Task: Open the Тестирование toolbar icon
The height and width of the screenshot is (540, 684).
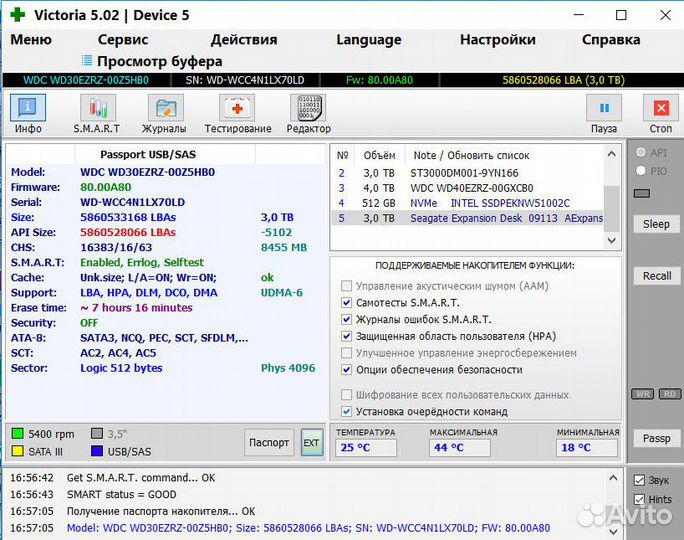Action: click(237, 108)
